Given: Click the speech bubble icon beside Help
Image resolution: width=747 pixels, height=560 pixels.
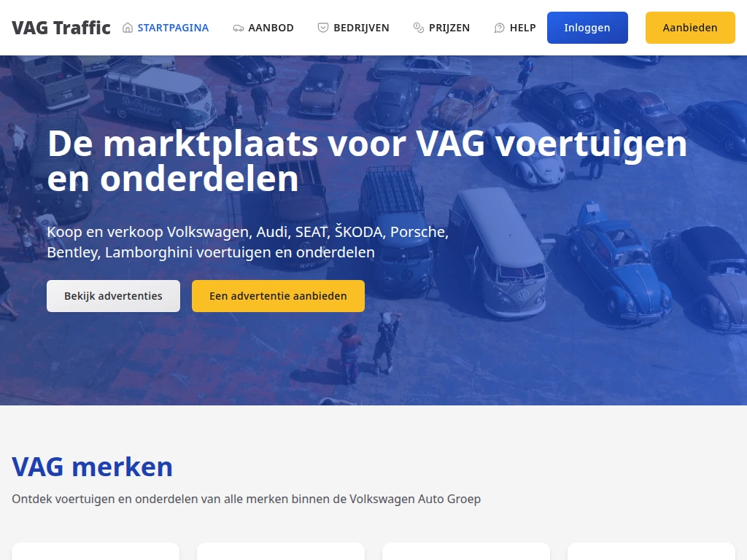Looking at the screenshot, I should [x=499, y=28].
